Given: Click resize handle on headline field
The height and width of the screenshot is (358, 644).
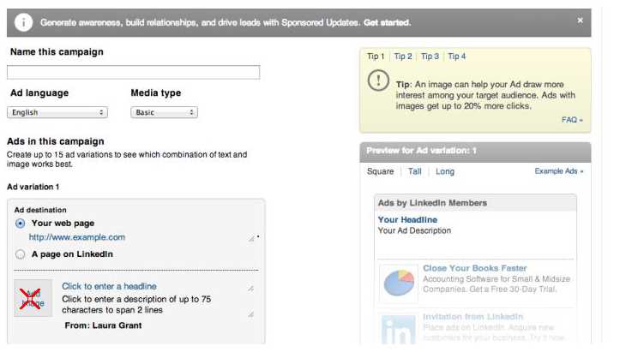Looking at the screenshot, I should click(250, 289).
